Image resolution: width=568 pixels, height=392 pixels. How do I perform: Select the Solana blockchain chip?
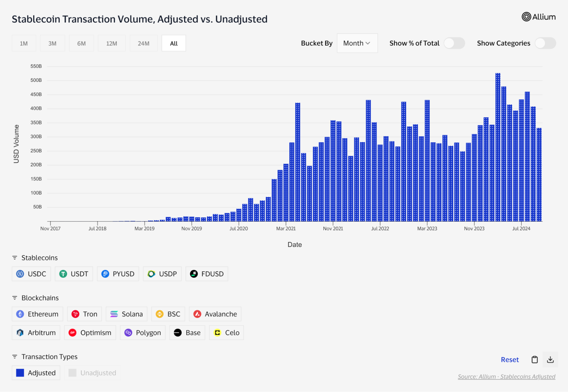pos(126,314)
